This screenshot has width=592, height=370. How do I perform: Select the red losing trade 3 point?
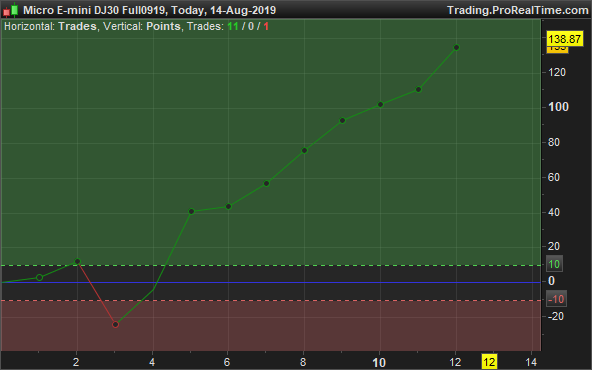pos(116,324)
